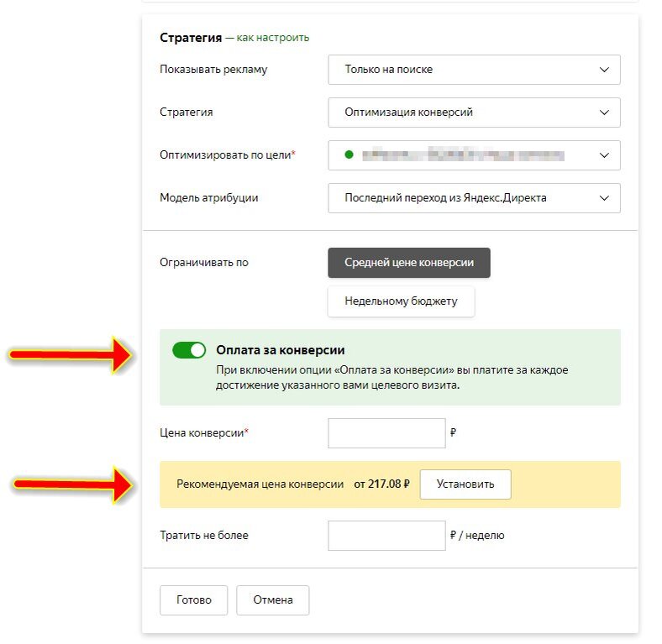Confirm the settings with the "Готово" button

[194, 600]
